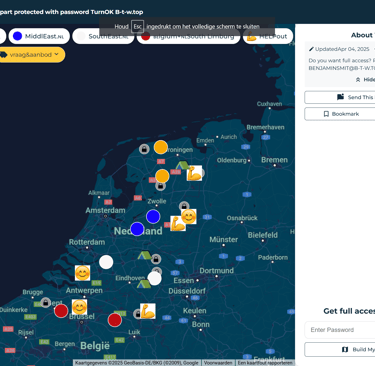Image resolution: width=375 pixels, height=366 pixels.
Task: Open the Voorwaarden link on the map
Action: [218, 363]
